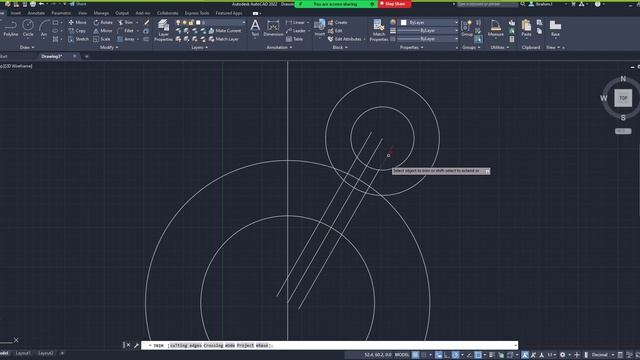Click Edit Attributes button
The height and width of the screenshot is (360, 640).
[x=345, y=39]
